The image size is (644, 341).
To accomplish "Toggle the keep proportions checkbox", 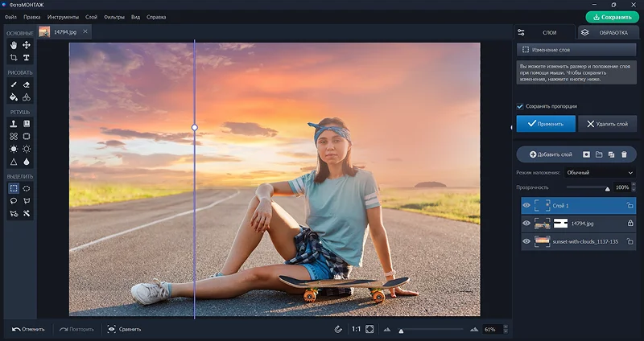I will (520, 106).
